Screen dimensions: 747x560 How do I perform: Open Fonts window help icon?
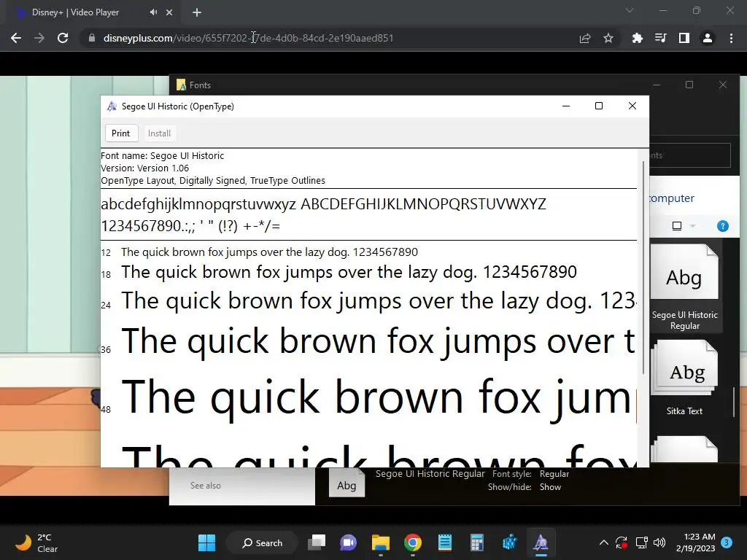(x=723, y=226)
